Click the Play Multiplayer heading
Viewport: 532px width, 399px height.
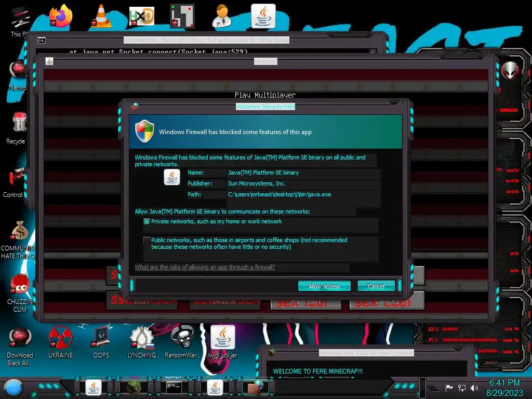[x=265, y=95]
